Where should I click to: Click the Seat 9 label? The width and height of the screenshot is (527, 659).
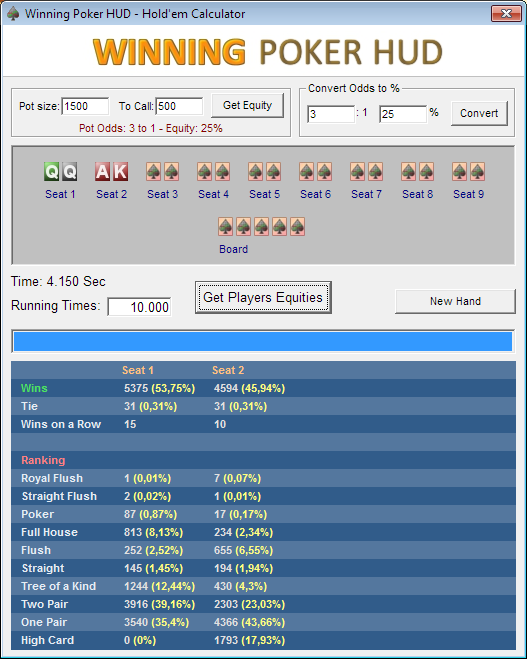(x=469, y=194)
